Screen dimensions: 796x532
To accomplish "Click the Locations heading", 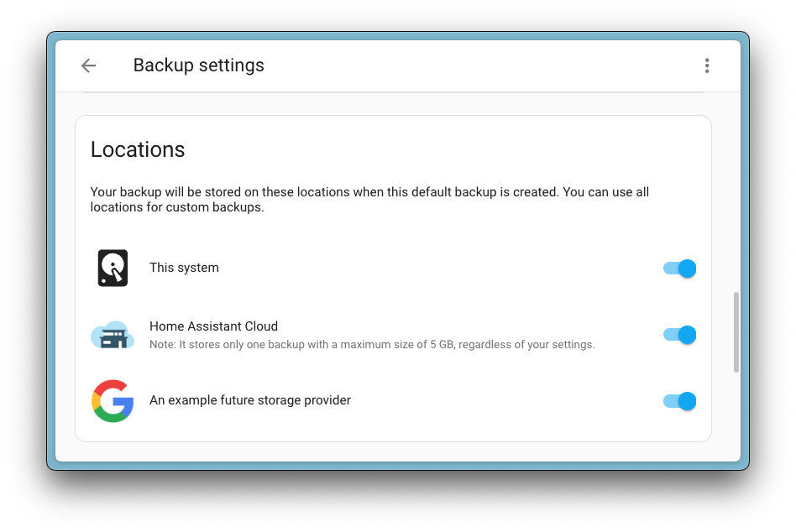I will (138, 149).
